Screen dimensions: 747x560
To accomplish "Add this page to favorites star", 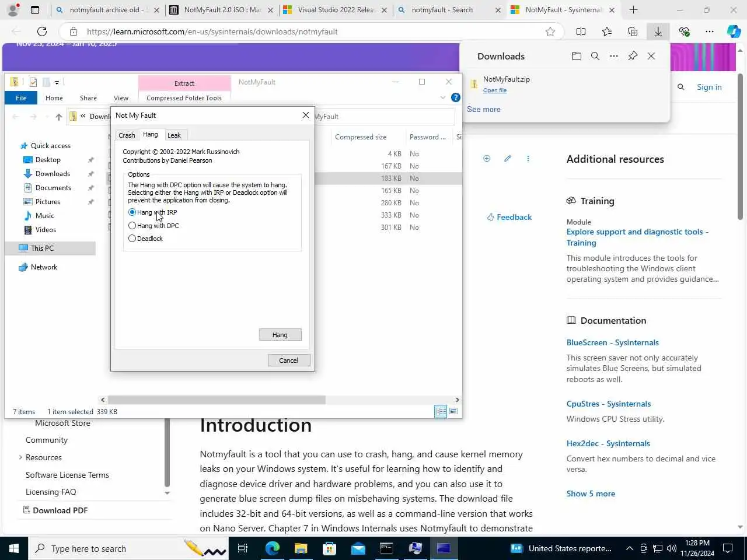I will coord(550,32).
